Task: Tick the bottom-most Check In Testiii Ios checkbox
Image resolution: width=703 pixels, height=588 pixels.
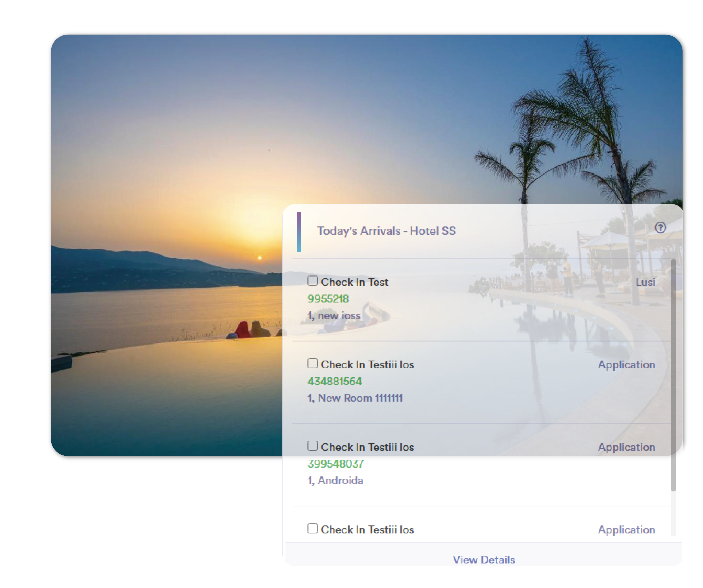Action: [x=312, y=528]
